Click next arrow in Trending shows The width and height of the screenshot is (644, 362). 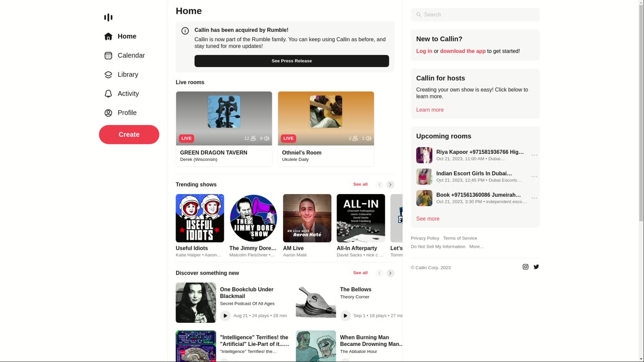[390, 185]
